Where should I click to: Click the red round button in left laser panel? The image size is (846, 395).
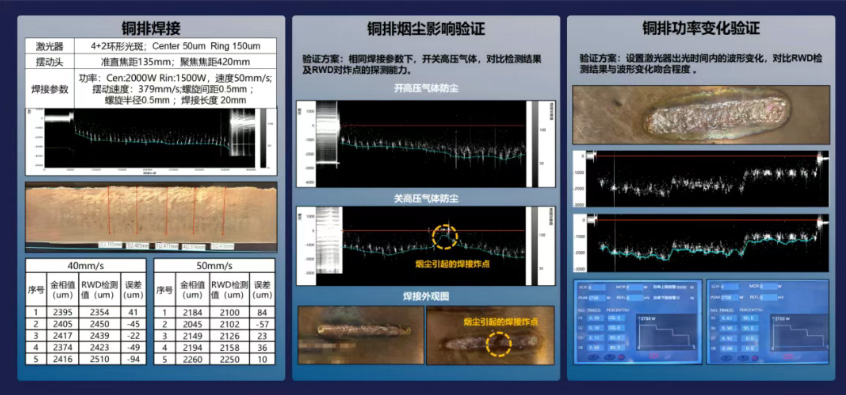tap(622, 357)
